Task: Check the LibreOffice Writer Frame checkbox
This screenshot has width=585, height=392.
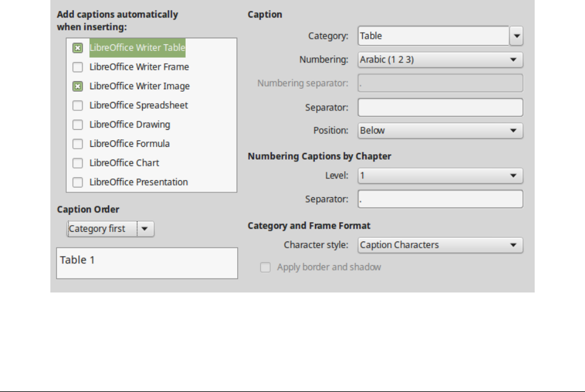Action: click(78, 67)
